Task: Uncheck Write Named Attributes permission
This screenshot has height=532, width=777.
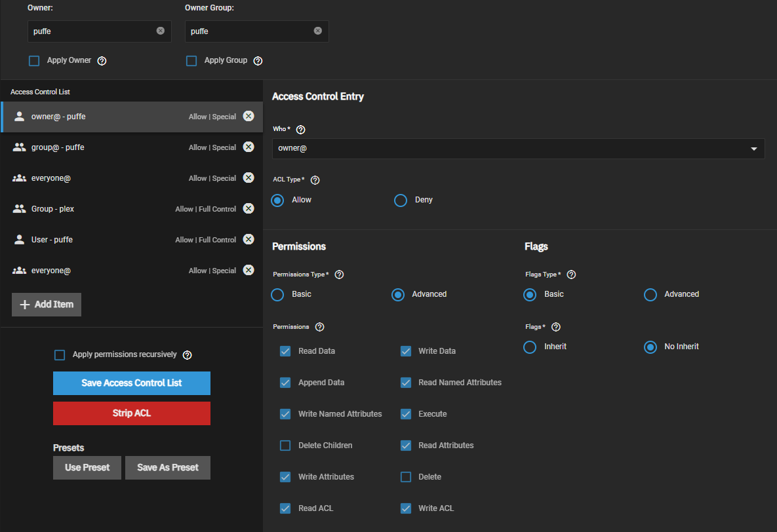Action: [285, 414]
